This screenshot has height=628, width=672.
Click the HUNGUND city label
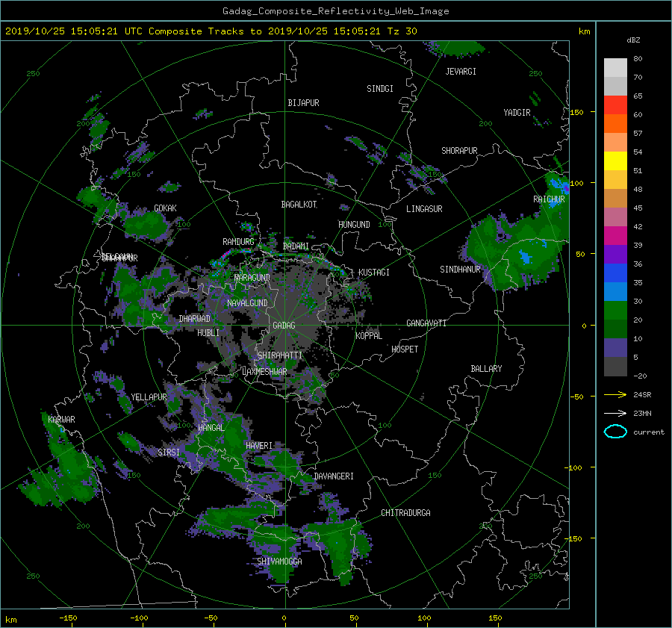[x=354, y=225]
